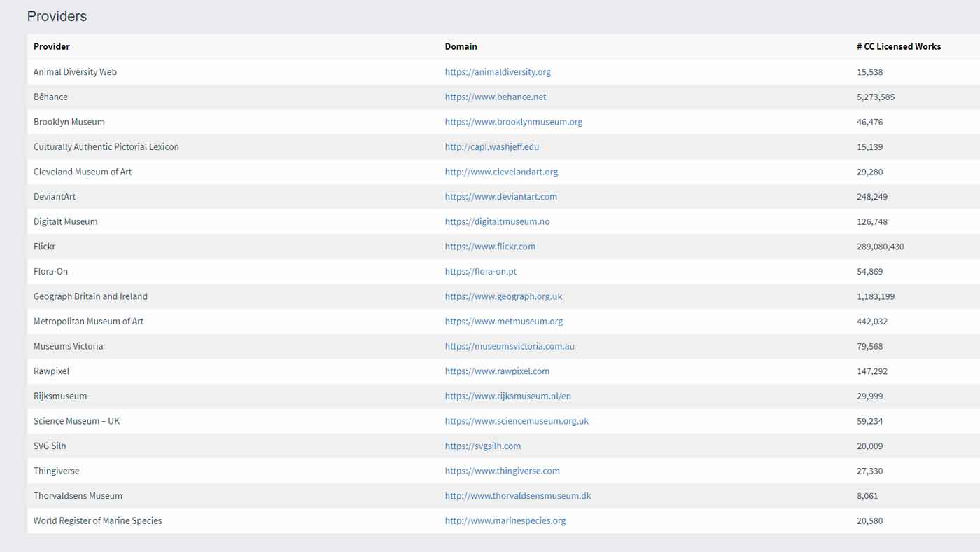
Task: Click the 20,580 works count
Action: pos(870,520)
